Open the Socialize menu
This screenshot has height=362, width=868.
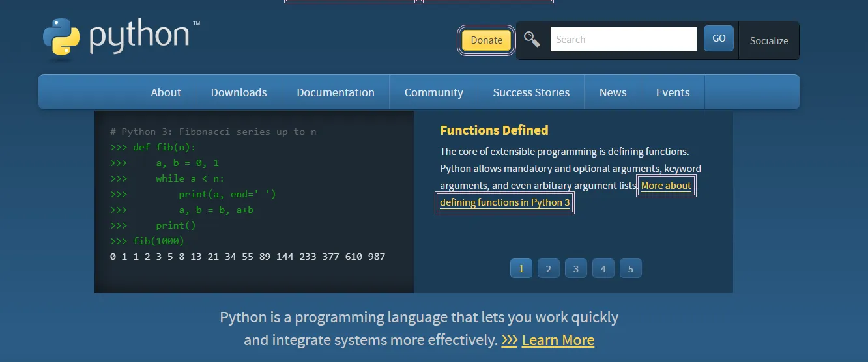[769, 40]
